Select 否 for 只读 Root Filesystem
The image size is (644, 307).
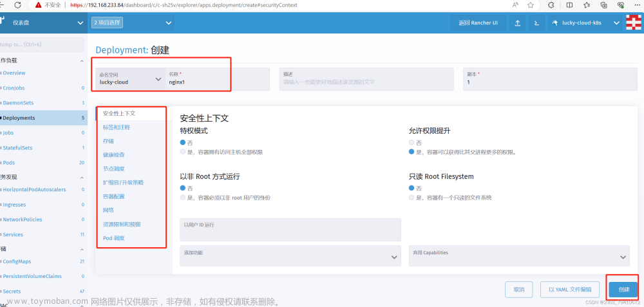412,188
